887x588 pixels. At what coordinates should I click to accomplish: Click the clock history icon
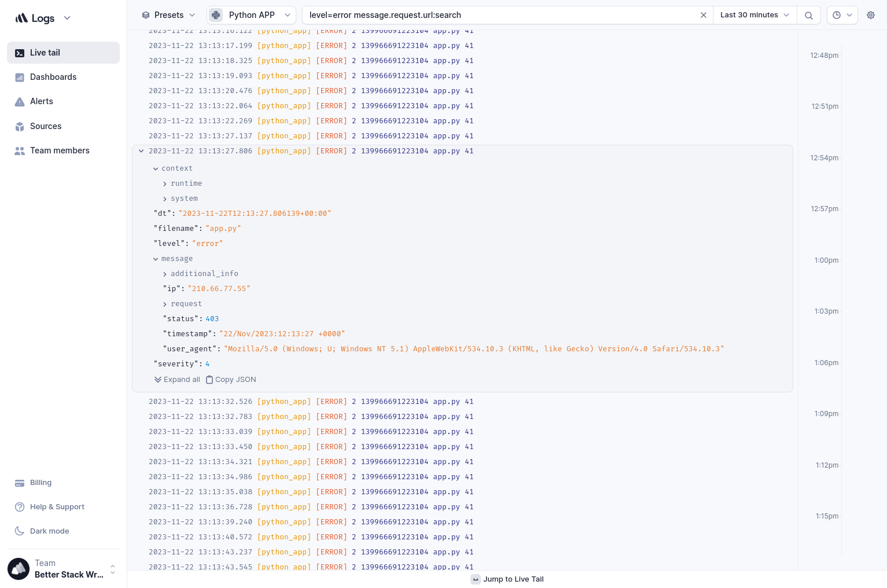tap(837, 15)
